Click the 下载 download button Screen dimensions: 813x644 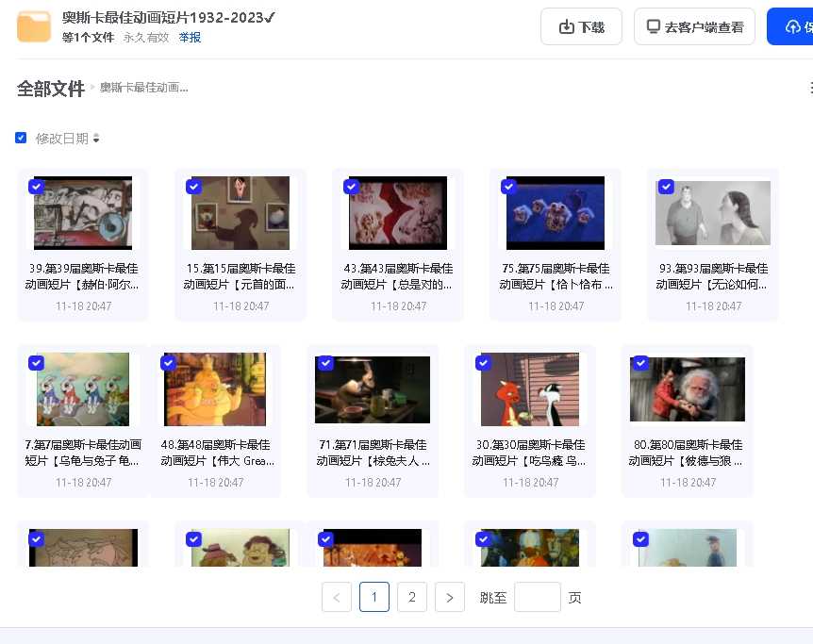click(x=581, y=26)
